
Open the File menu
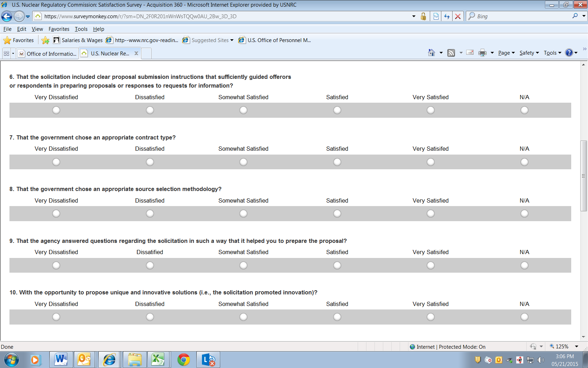pos(7,29)
